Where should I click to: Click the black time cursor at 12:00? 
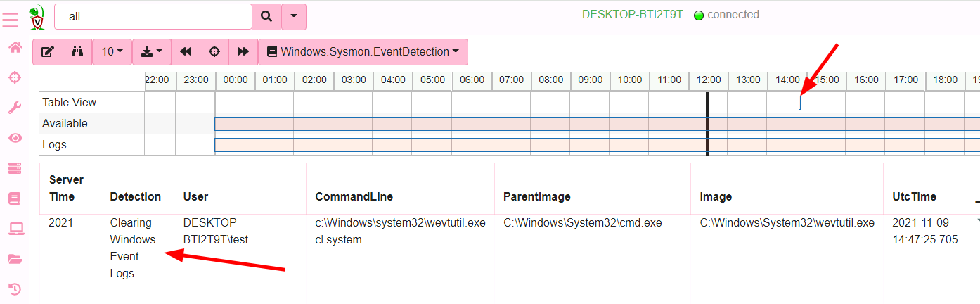coord(707,124)
